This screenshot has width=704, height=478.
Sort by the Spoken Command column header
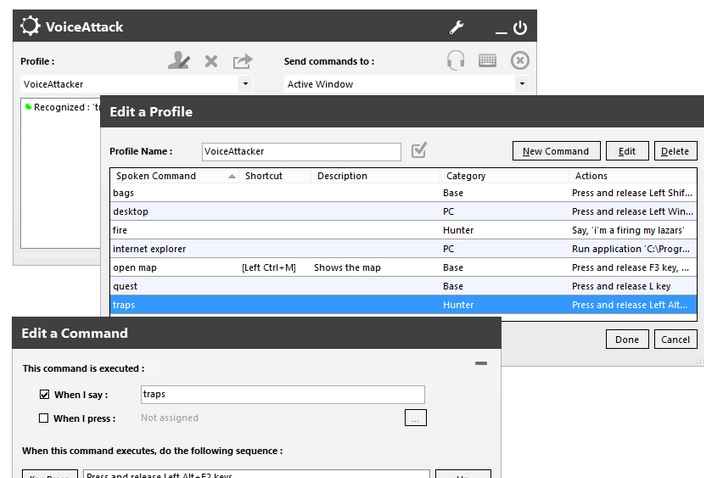coord(170,176)
